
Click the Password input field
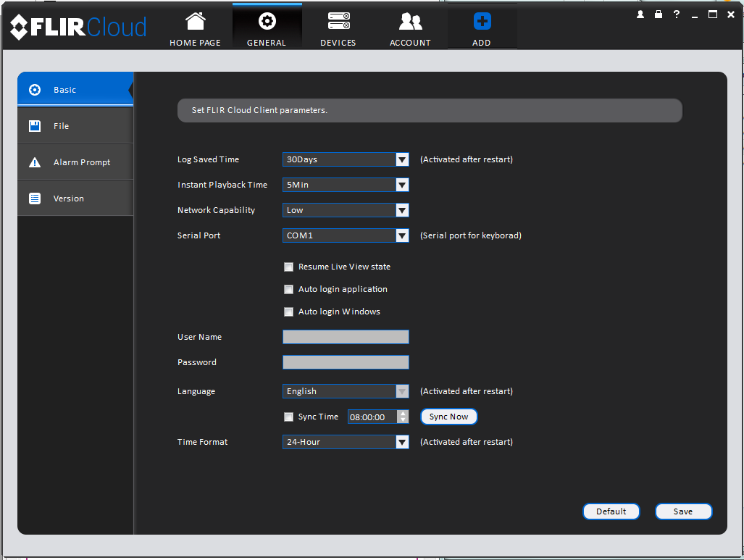pyautogui.click(x=346, y=362)
